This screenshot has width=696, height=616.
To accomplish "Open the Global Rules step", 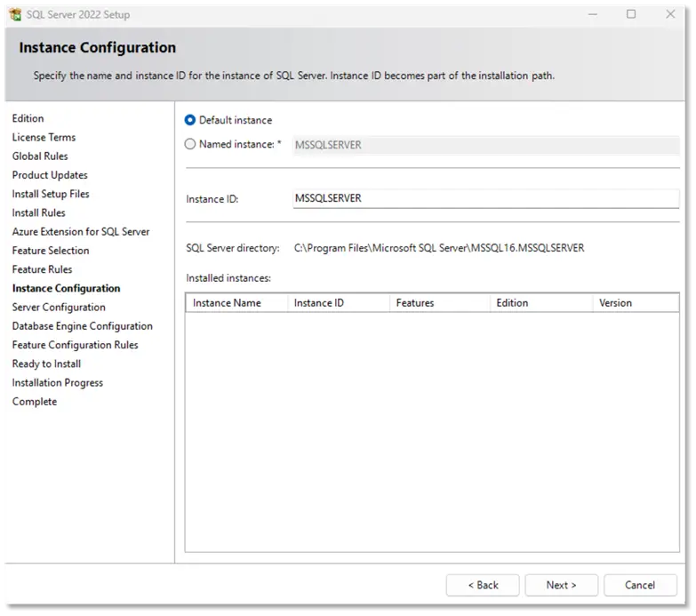I will click(40, 156).
